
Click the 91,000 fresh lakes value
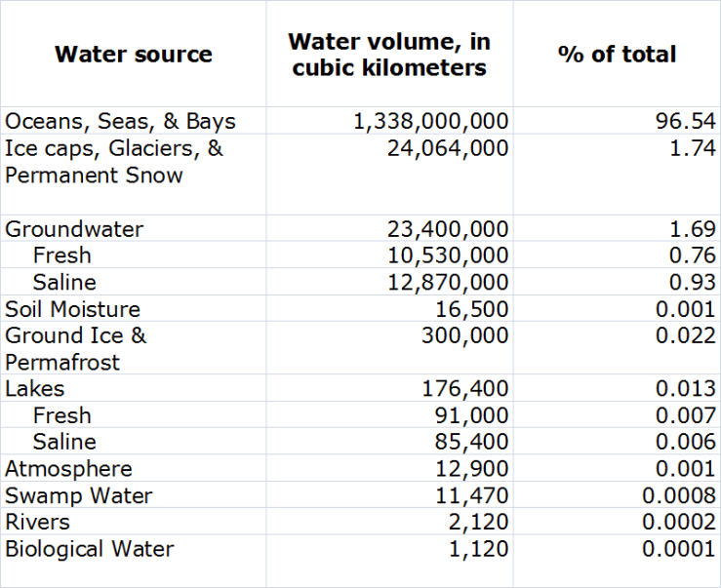point(471,415)
